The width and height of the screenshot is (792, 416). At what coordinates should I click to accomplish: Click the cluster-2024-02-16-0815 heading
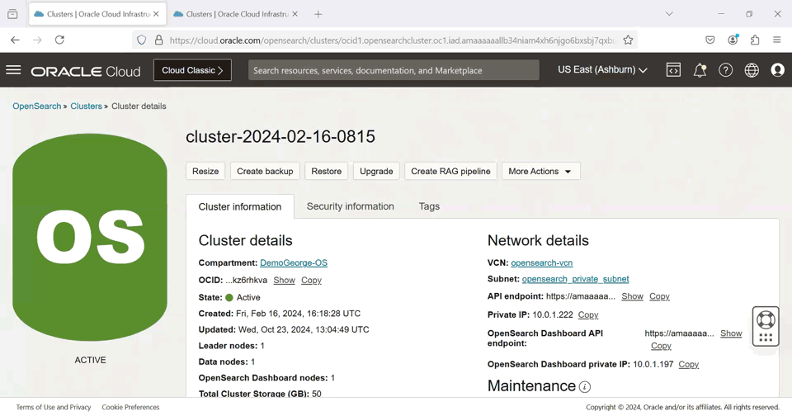click(280, 137)
